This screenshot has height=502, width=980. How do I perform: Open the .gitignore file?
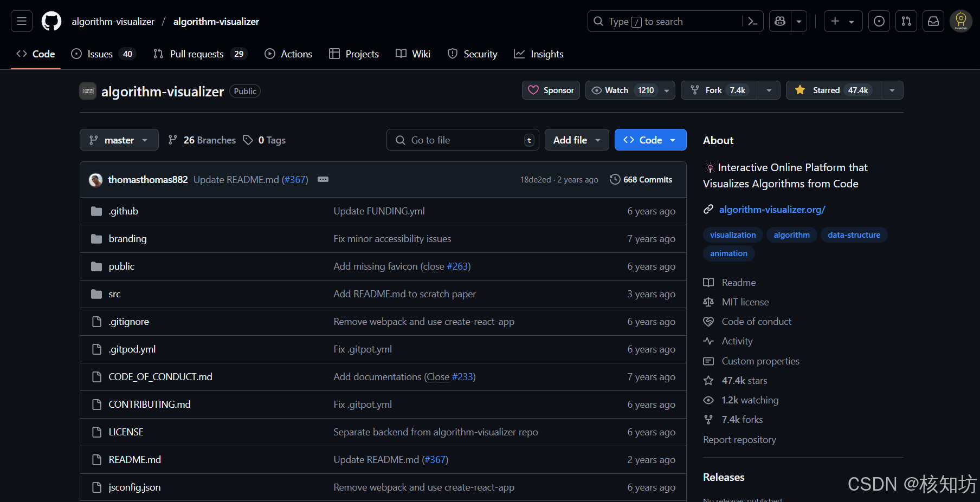tap(129, 321)
